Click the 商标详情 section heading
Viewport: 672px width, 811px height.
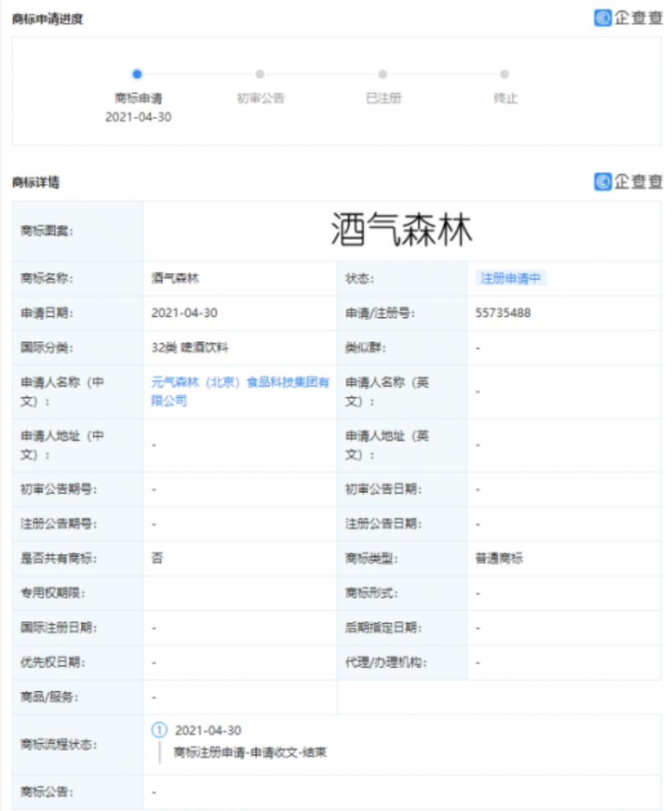tap(36, 183)
